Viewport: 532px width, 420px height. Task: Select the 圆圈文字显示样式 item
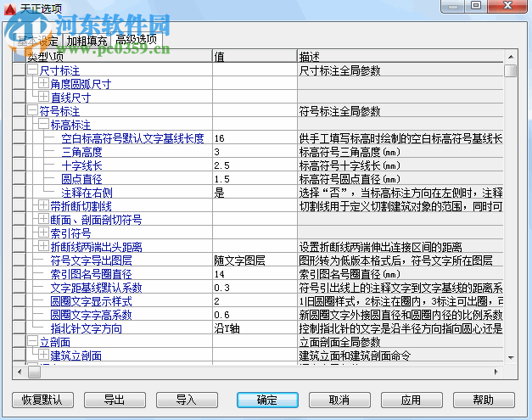[x=92, y=301]
